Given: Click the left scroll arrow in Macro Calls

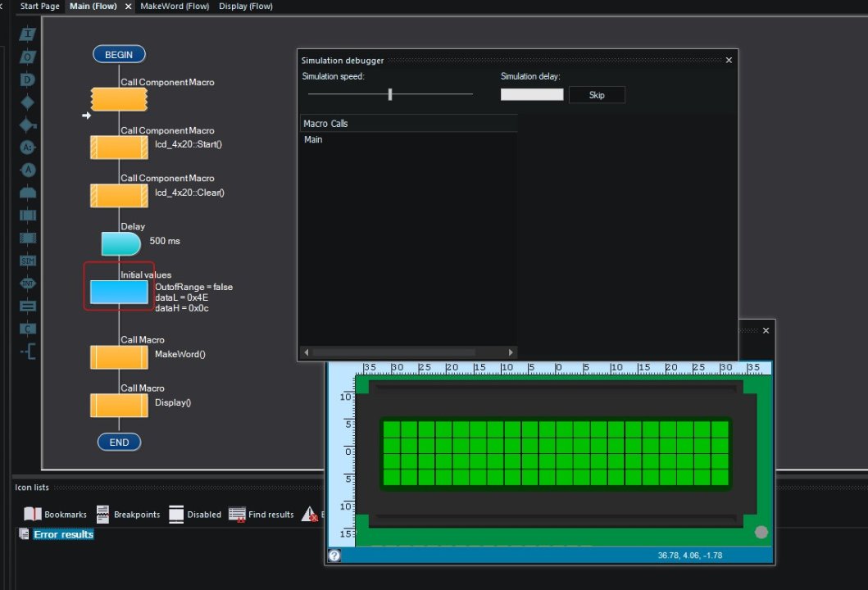Looking at the screenshot, I should [306, 352].
